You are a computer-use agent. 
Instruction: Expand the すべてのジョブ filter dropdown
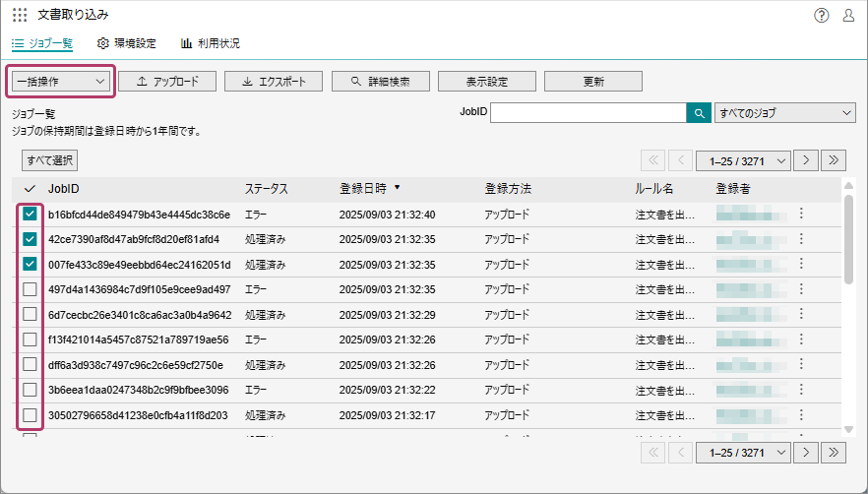(784, 113)
